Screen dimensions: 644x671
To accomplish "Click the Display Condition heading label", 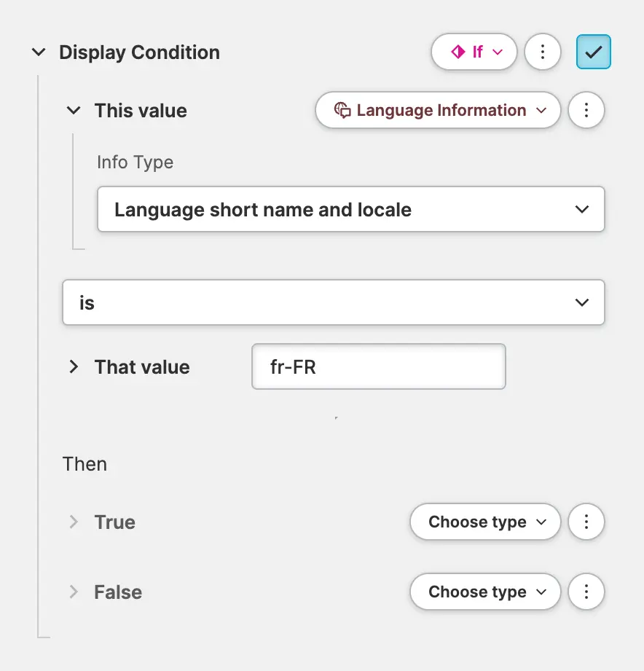I will [139, 52].
